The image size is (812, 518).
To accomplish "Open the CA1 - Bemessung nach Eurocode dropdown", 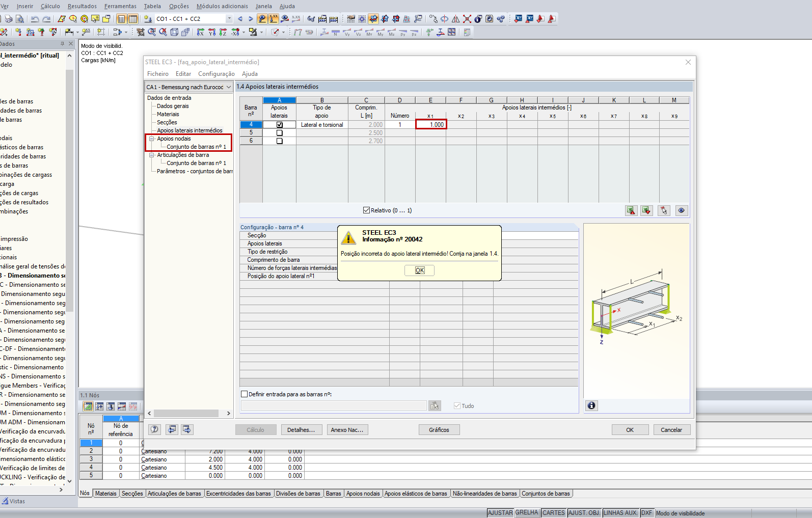I will pyautogui.click(x=229, y=87).
